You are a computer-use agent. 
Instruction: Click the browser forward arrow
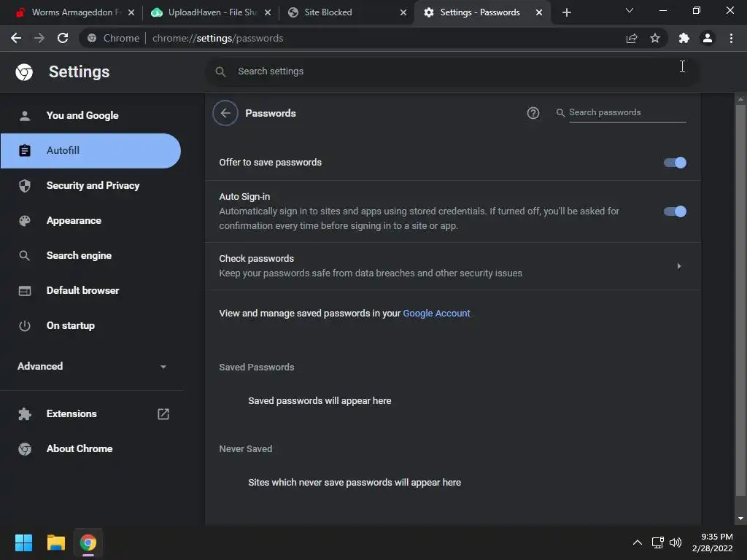coord(39,38)
